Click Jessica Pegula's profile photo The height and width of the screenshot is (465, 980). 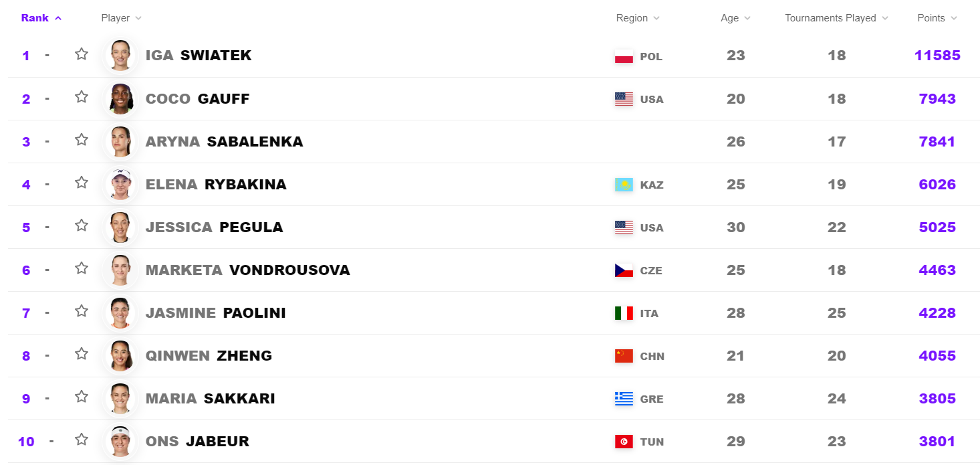tap(121, 227)
